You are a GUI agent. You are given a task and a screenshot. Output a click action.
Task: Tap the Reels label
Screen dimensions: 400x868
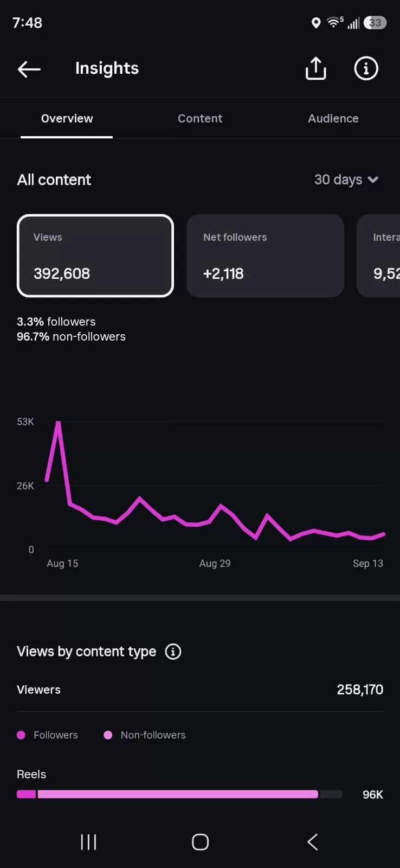31,774
